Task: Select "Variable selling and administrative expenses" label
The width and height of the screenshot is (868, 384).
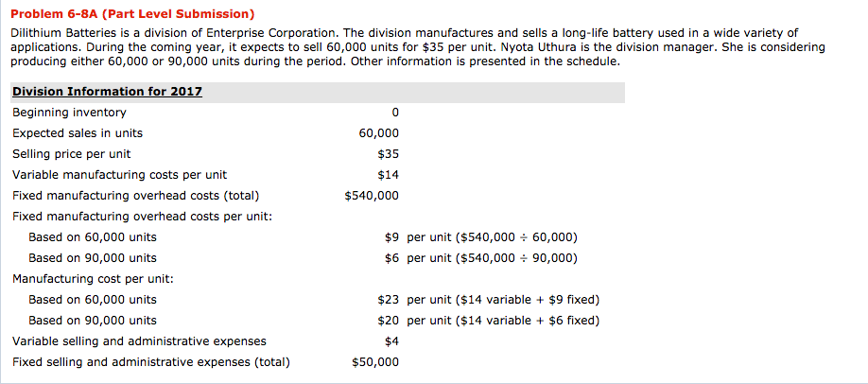Action: click(x=139, y=341)
